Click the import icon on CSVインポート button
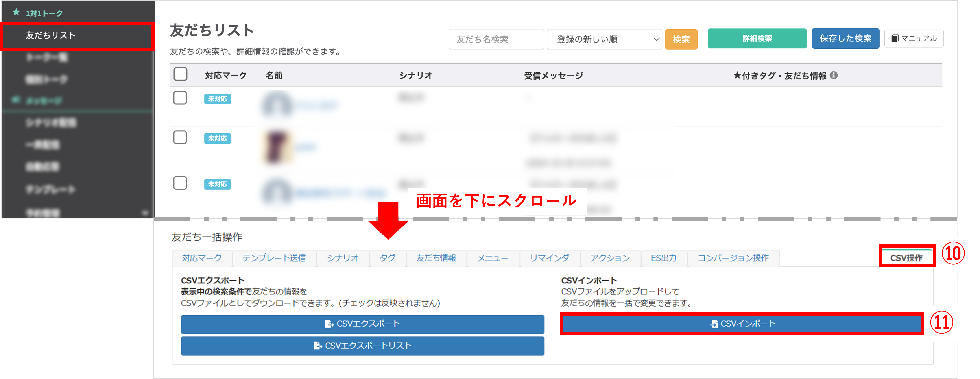This screenshot has height=379, width=980. click(714, 324)
